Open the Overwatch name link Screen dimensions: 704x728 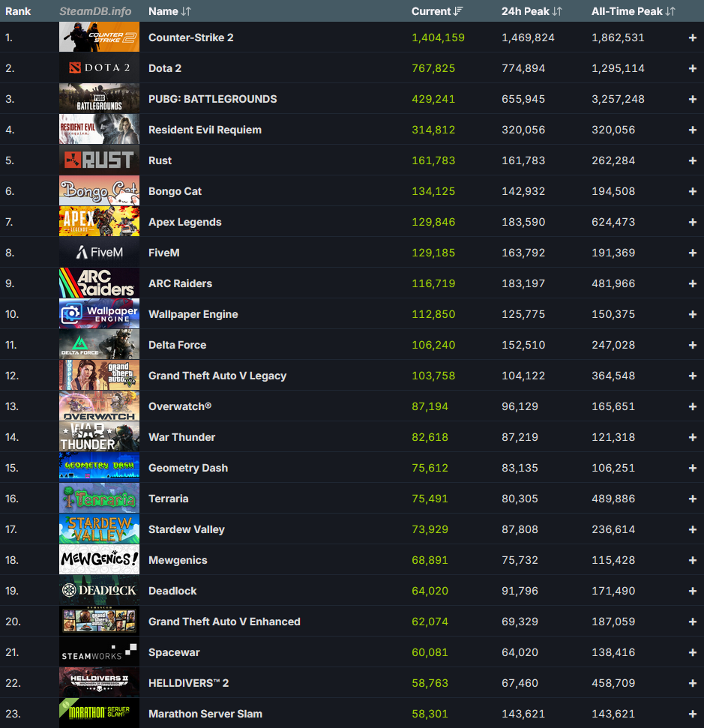coord(180,406)
